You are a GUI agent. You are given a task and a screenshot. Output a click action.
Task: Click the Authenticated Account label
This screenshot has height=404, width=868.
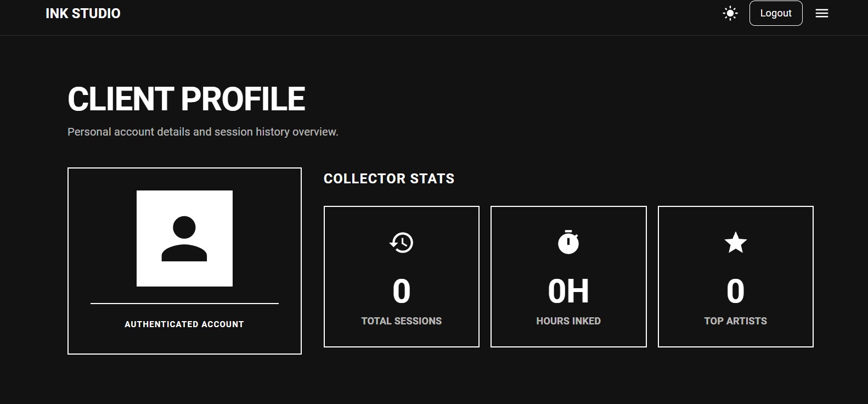coord(184,324)
